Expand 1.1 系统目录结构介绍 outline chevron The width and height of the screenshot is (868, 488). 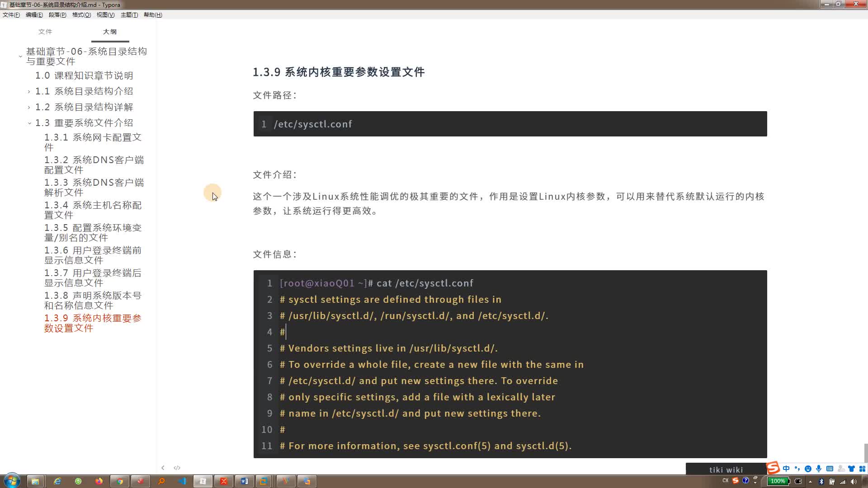[29, 92]
